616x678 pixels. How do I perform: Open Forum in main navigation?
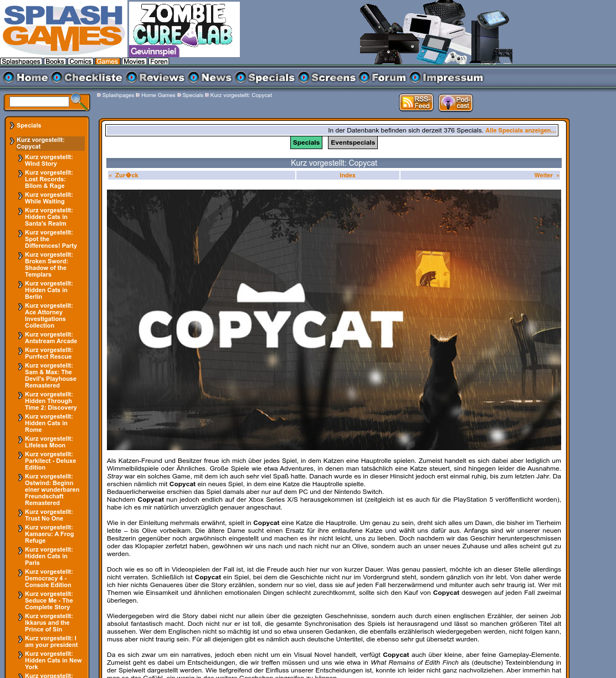[x=383, y=78]
